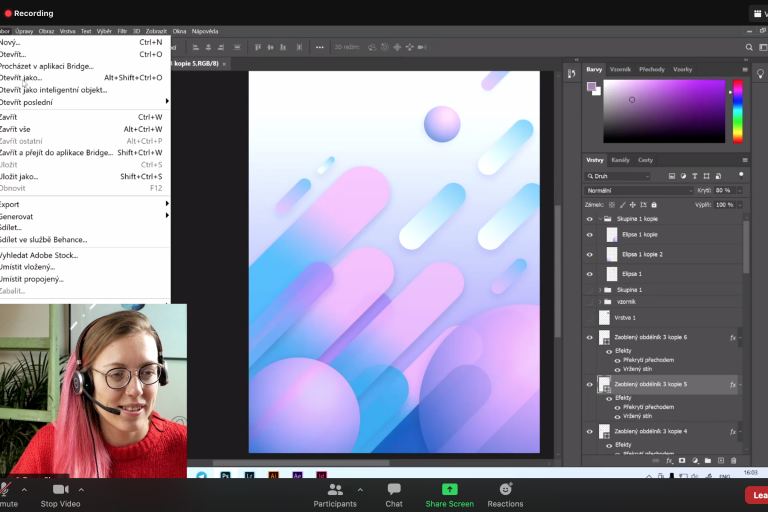Viewport: 768px width, 512px height.
Task: Add a layer mask using the mask icon
Action: pyautogui.click(x=682, y=460)
